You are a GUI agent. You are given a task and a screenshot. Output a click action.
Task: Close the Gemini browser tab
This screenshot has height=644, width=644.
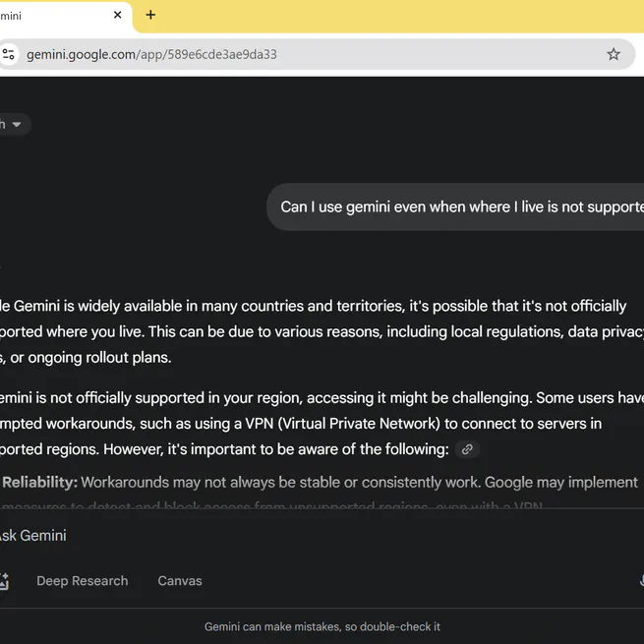point(117,15)
